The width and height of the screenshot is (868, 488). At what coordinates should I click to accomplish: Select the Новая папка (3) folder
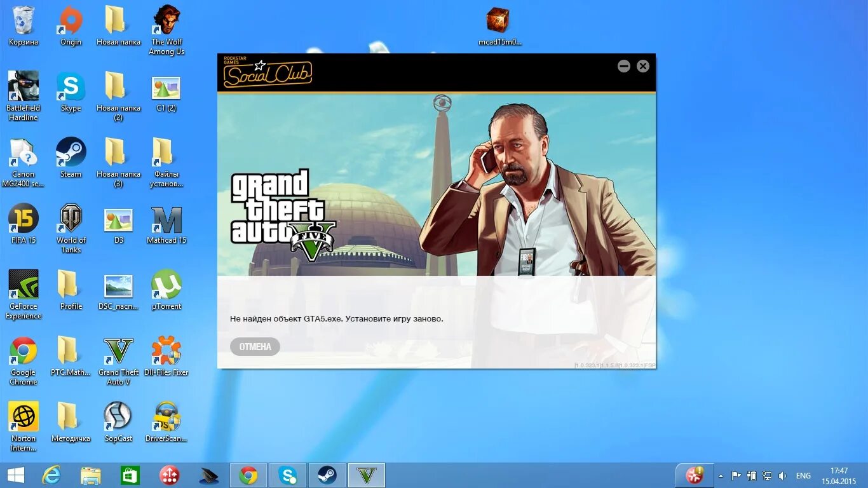point(118,163)
